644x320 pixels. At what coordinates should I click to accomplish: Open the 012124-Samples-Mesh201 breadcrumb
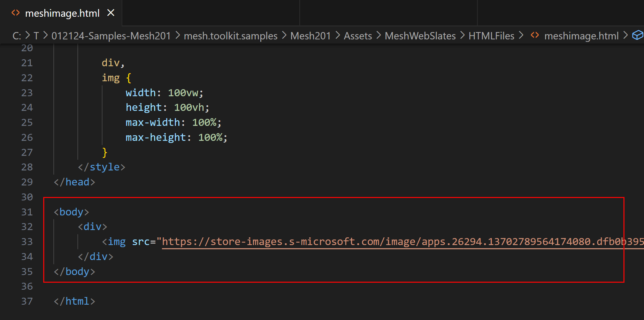pyautogui.click(x=111, y=36)
